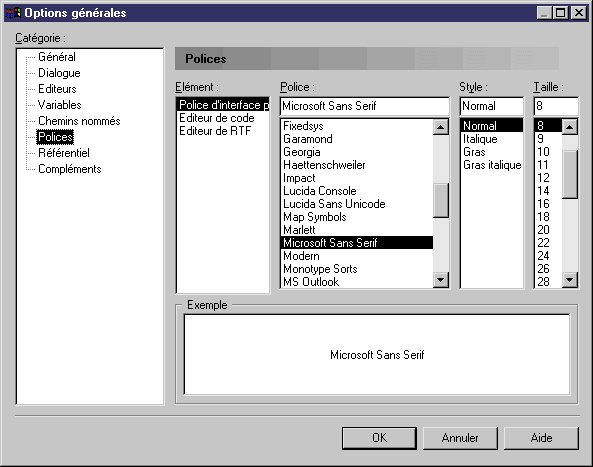Viewport: 593px width, 467px height.
Task: Select Chemins nommés in category tree
Action: coord(79,121)
